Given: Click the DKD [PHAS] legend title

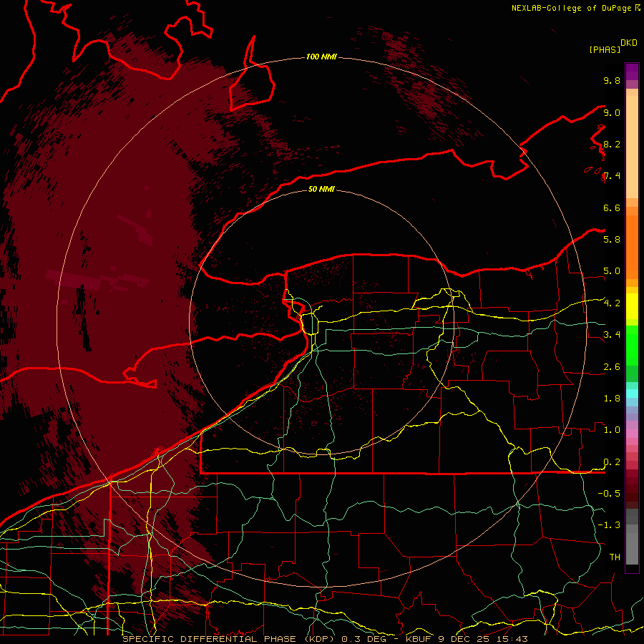Looking at the screenshot, I should (613, 46).
